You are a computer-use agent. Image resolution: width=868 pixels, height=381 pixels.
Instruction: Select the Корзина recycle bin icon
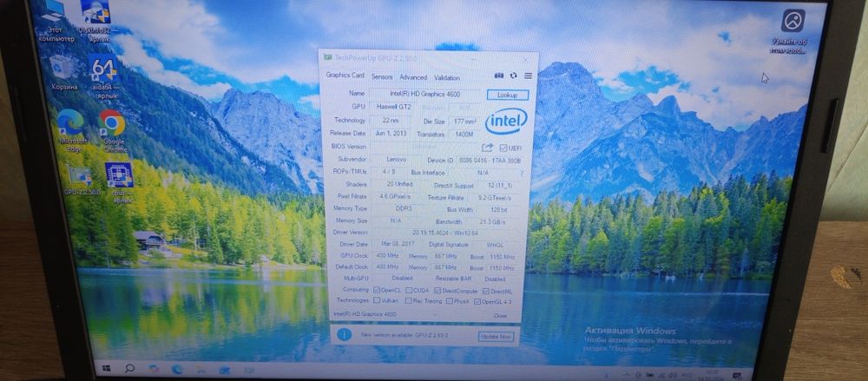click(63, 72)
